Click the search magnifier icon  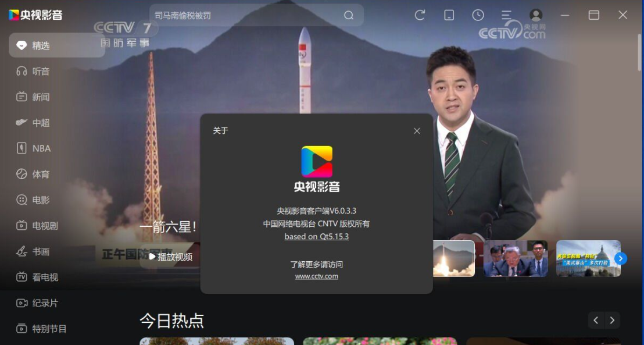coord(349,16)
